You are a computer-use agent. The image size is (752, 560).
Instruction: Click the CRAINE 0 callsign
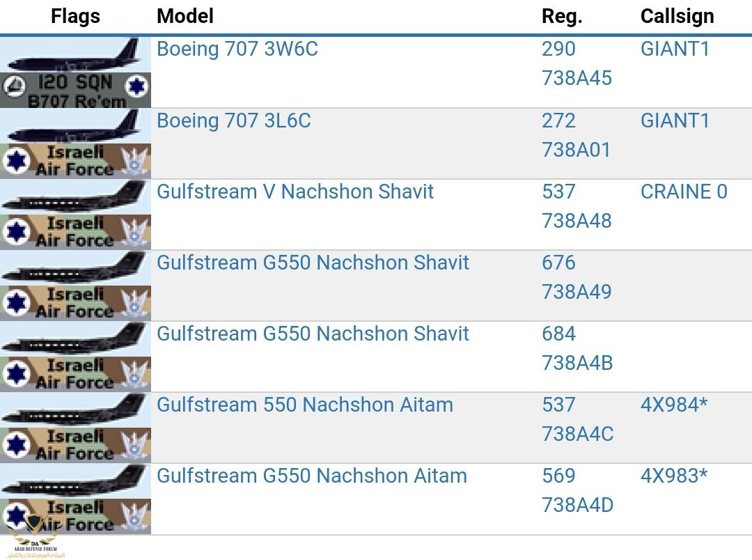click(x=683, y=192)
